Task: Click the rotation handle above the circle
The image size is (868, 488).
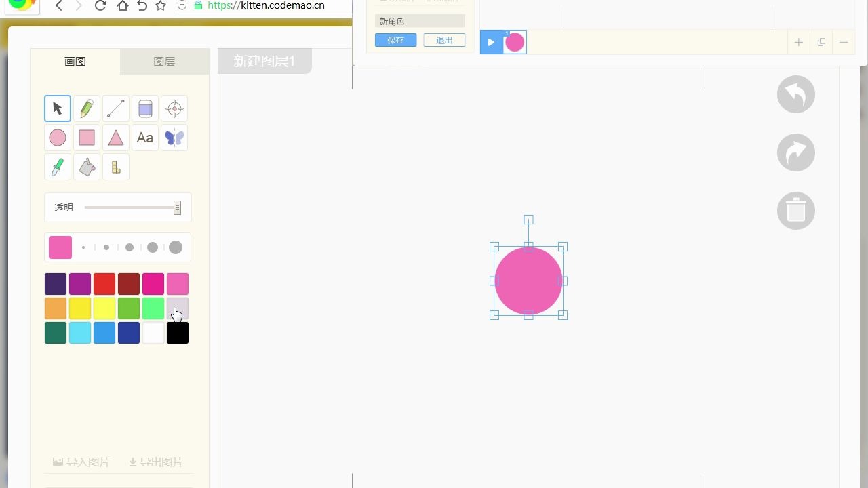Action: (528, 220)
